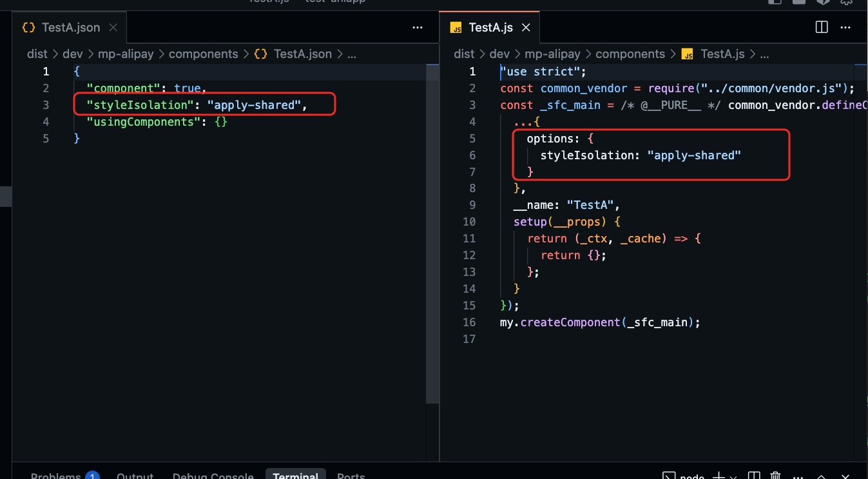The height and width of the screenshot is (479, 868).
Task: Switch to the TestA.json editor tab
Action: [x=70, y=27]
